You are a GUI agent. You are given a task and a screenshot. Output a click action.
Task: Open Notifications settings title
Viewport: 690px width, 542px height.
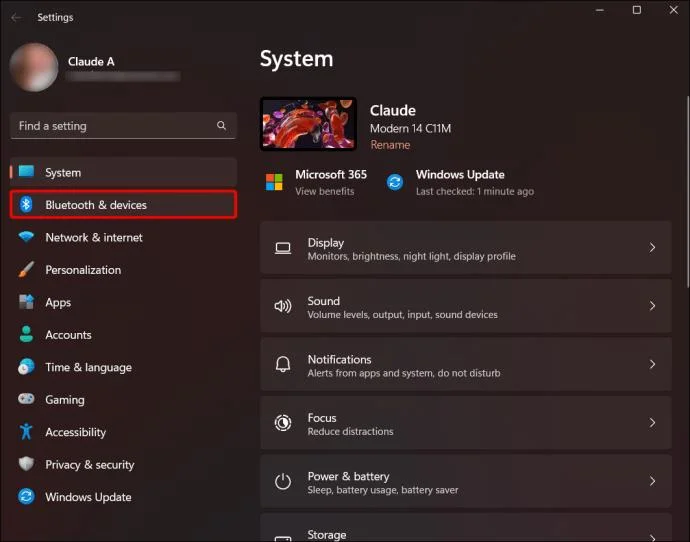coord(339,359)
